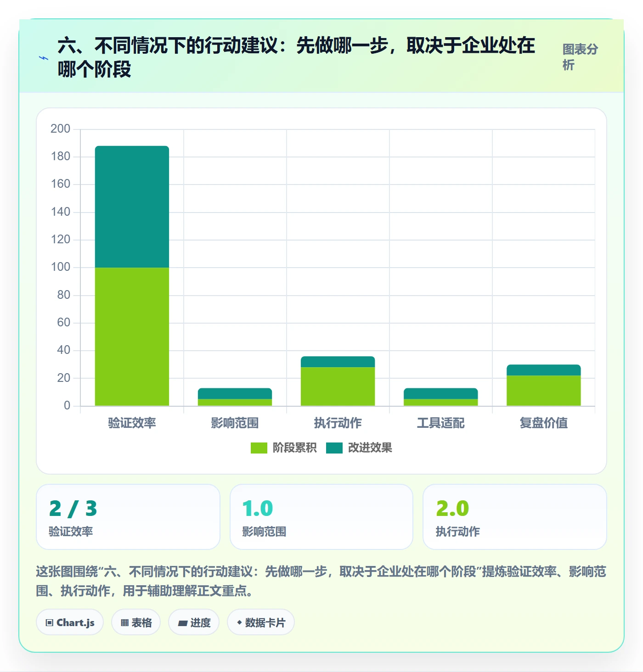Click the 2 / 3 value in stat card
643x672 pixels.
tap(73, 509)
